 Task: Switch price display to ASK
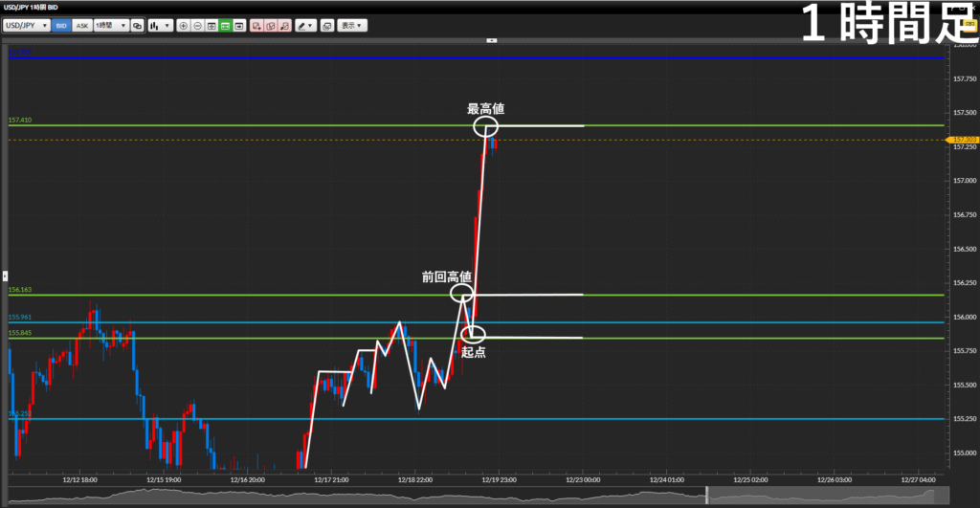(x=81, y=25)
